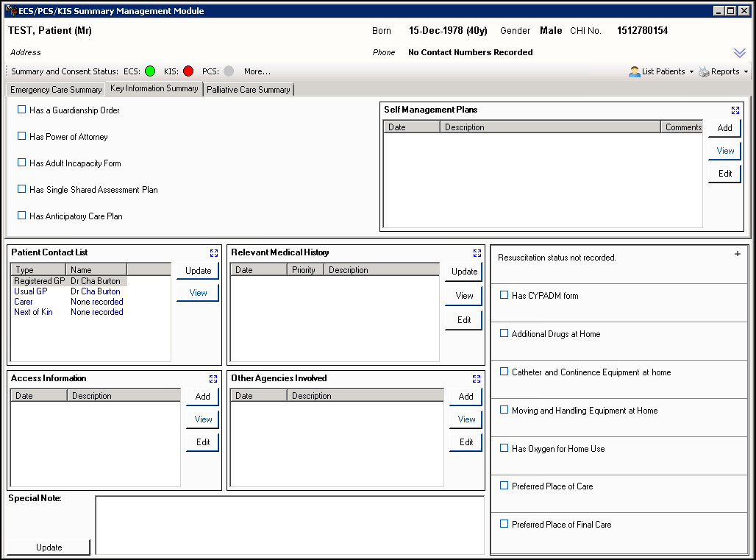Viewport: 756px width, 560px height.
Task: Expand patient details with double chevron
Action: click(740, 53)
